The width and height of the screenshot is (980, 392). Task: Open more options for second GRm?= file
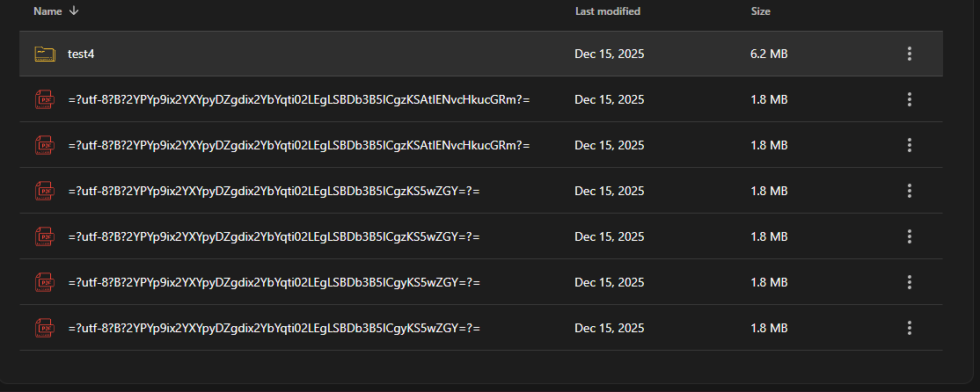[910, 145]
